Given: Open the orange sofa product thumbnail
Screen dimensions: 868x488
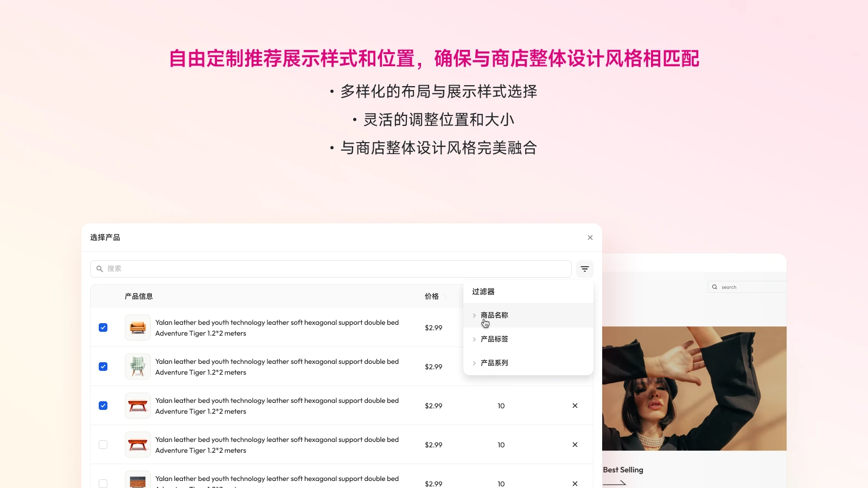Looking at the screenshot, I should [138, 328].
